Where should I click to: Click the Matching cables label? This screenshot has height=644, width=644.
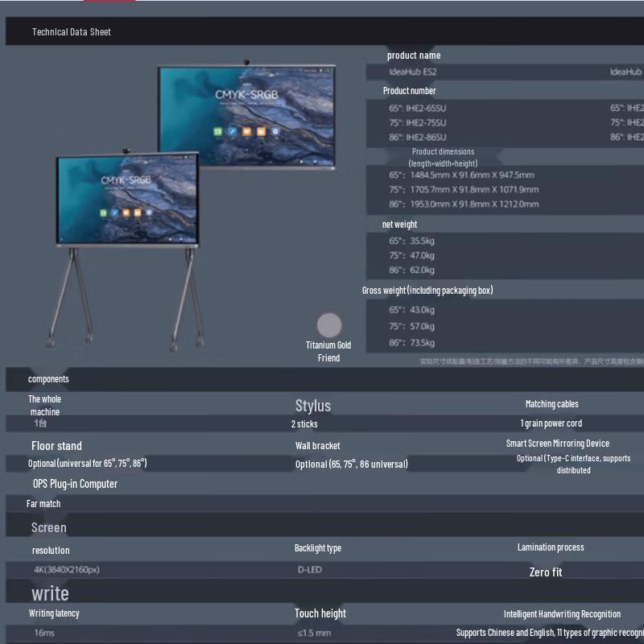tap(551, 404)
